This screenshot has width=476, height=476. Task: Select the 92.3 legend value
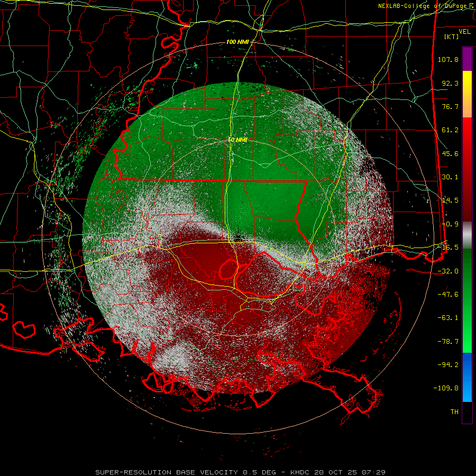click(450, 83)
